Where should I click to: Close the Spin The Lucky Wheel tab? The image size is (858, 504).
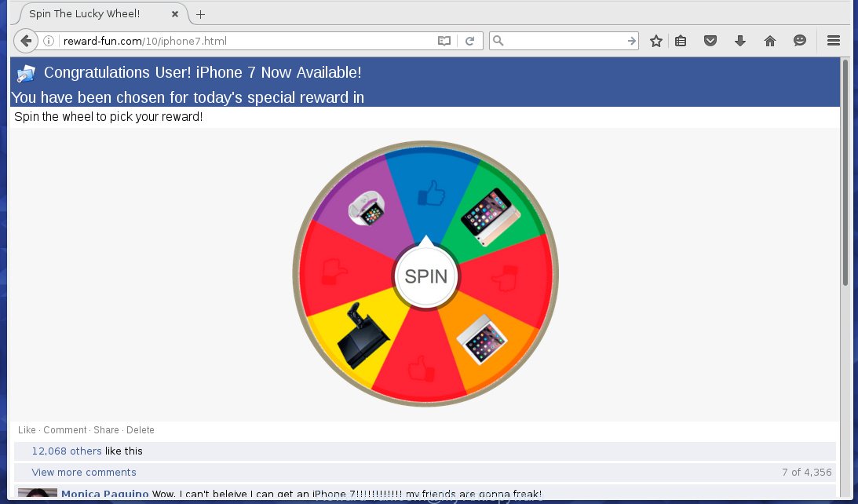pos(174,14)
